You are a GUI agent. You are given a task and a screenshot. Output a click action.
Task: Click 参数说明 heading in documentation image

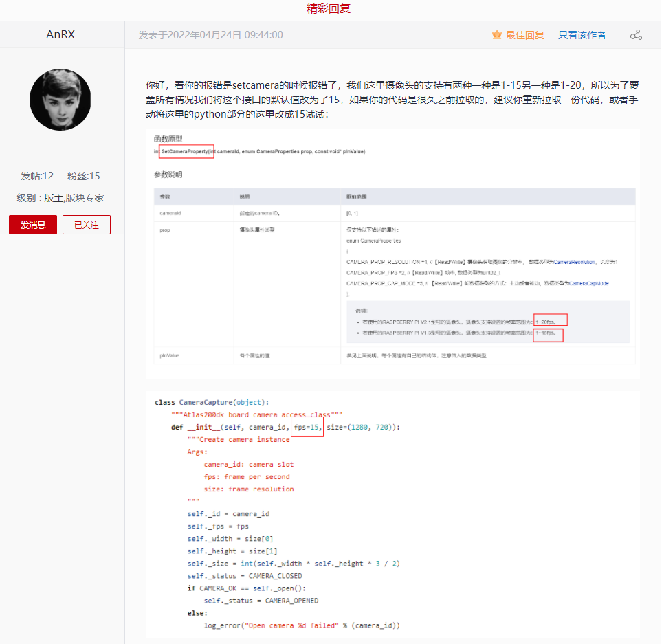point(168,175)
